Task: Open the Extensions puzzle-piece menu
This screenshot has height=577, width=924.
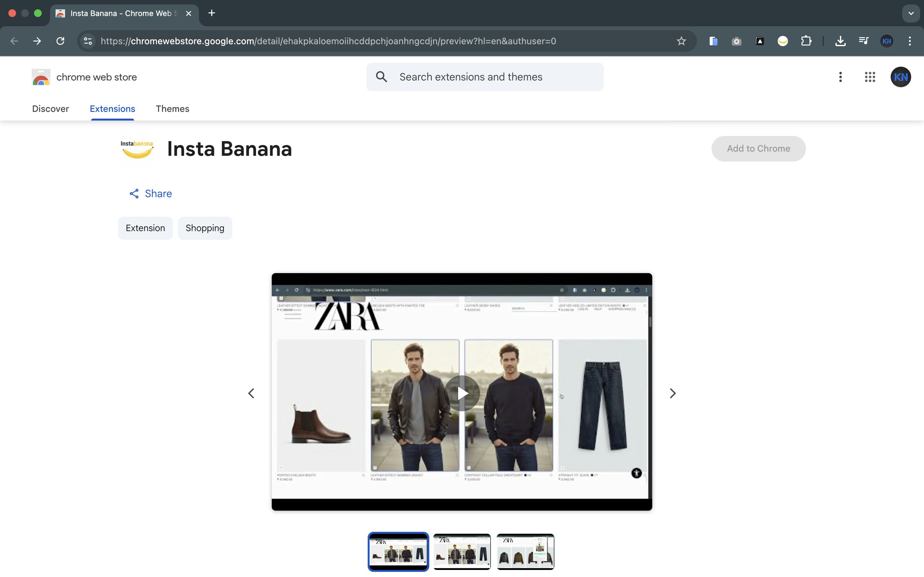Action: [806, 41]
